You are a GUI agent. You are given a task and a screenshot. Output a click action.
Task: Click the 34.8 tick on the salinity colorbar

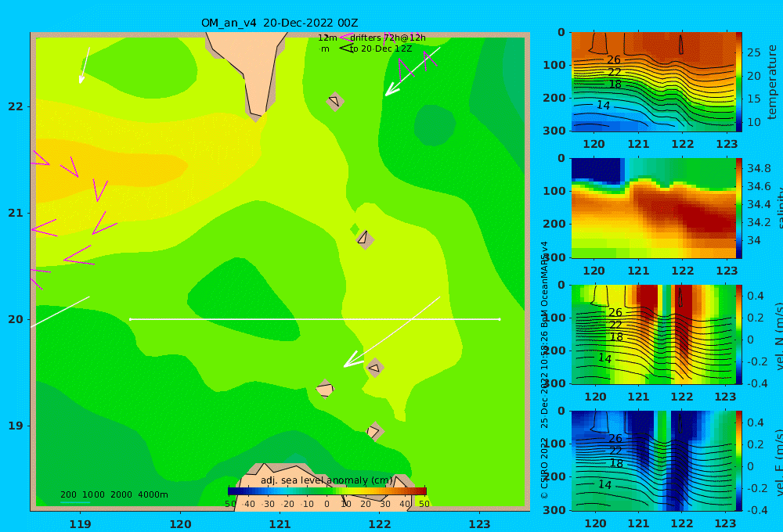click(x=759, y=168)
